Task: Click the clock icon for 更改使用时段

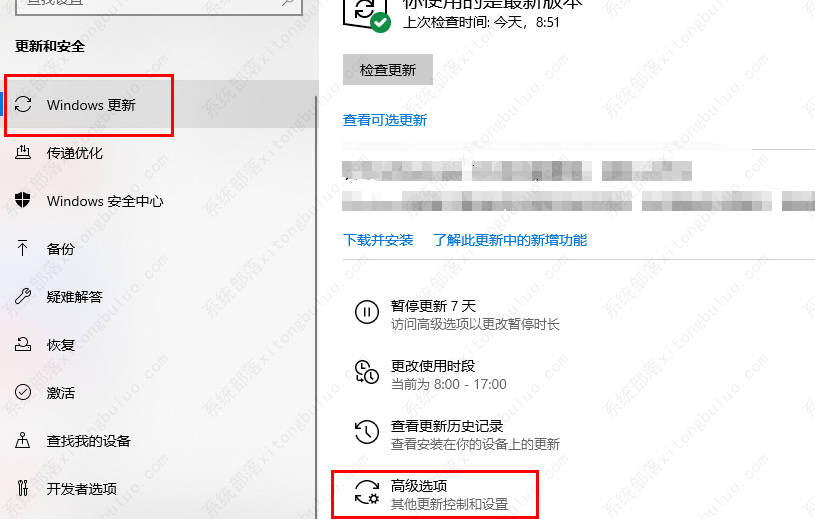Action: point(367,372)
